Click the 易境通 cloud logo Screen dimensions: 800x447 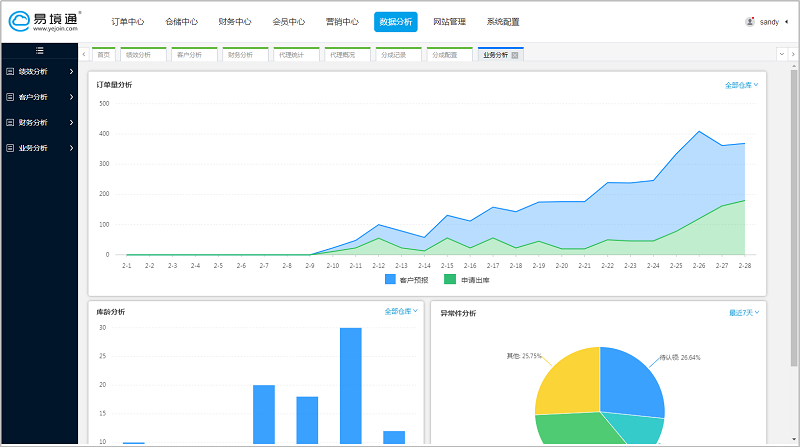[22, 21]
